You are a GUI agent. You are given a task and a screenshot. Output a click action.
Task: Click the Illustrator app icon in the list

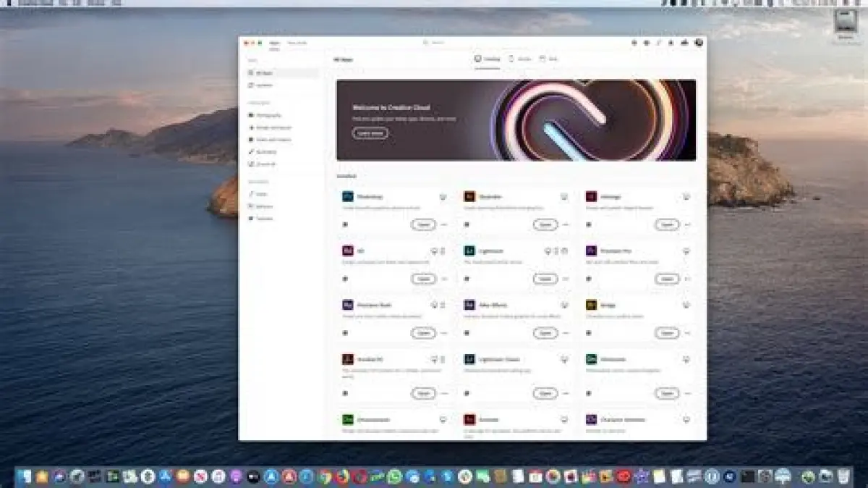tap(469, 197)
